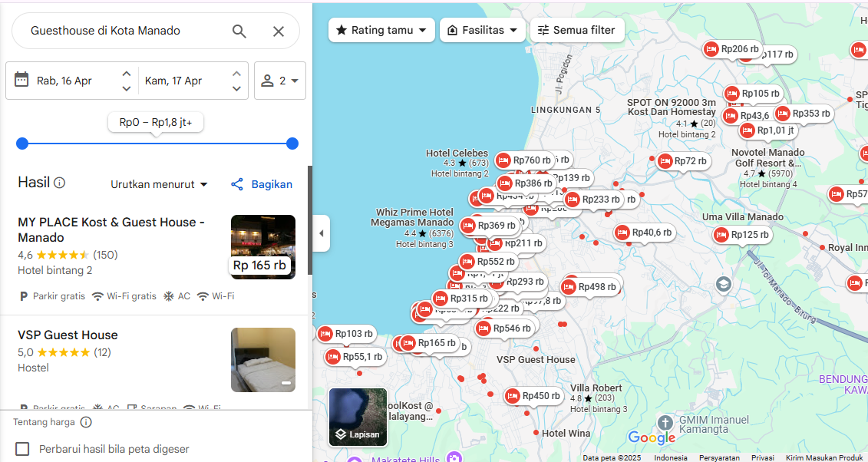Click the maximum price slider handle
868x462 pixels.
tap(292, 144)
